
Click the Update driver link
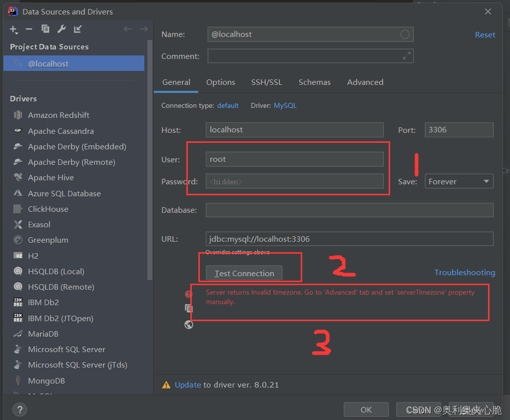pos(188,385)
